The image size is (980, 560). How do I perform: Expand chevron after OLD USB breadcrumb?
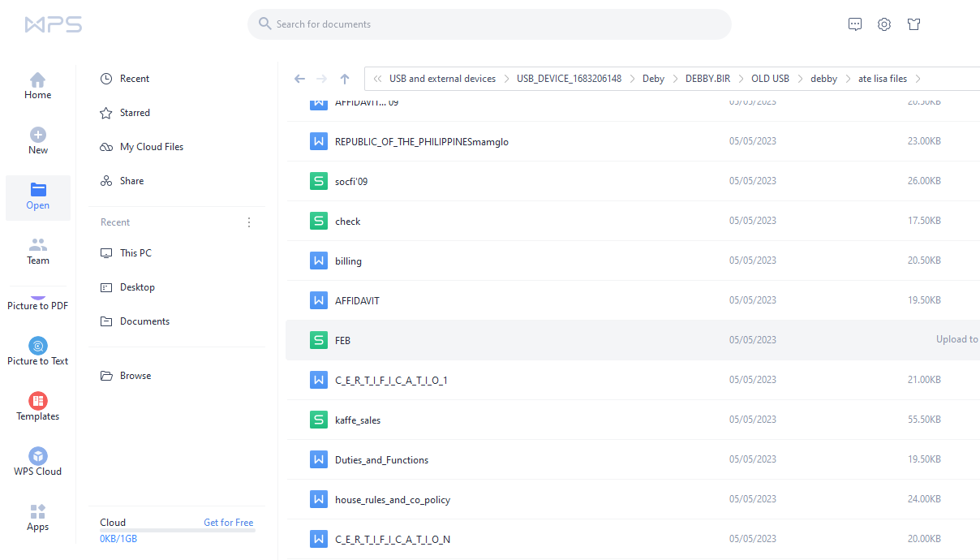(x=800, y=79)
